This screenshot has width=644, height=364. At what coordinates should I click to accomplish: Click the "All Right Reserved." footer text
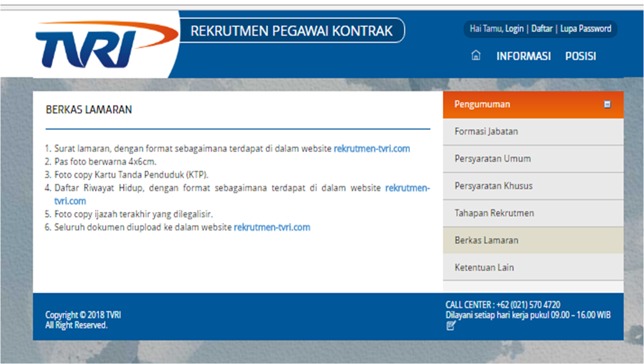point(76,325)
